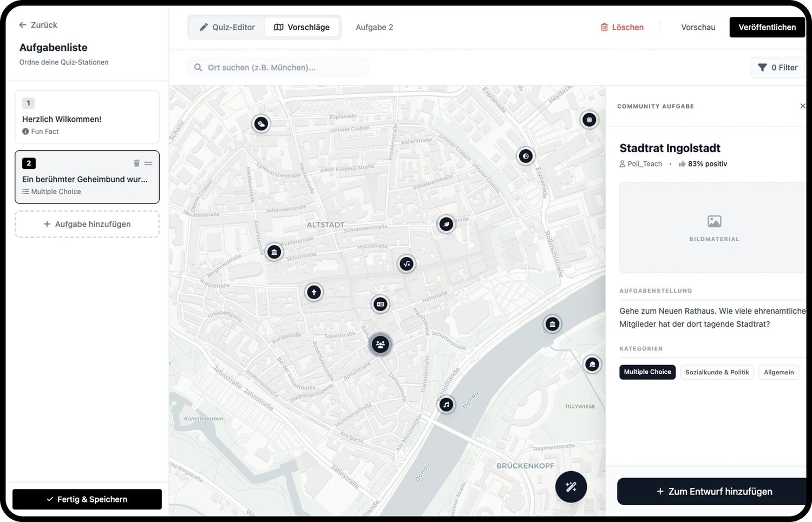Click the thumbs-up 83% positiv rating
The image size is (812, 522).
[x=703, y=164]
